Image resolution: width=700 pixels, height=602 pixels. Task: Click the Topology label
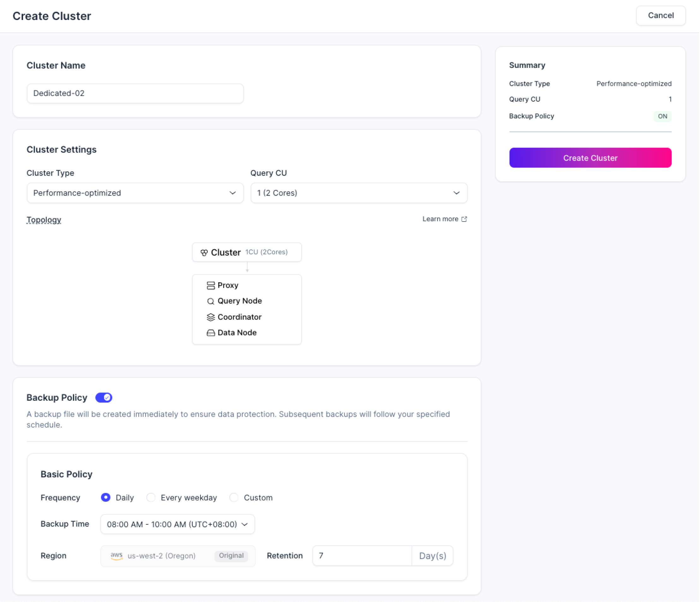click(x=44, y=220)
